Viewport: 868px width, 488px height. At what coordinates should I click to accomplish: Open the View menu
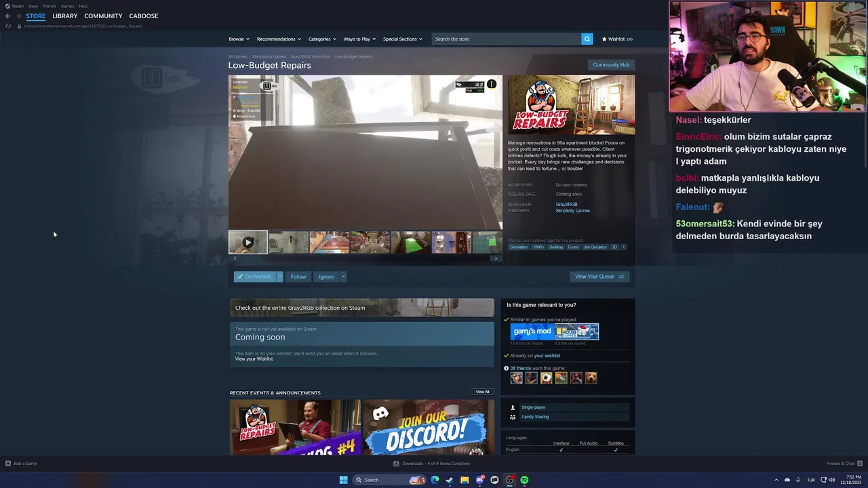pos(33,6)
